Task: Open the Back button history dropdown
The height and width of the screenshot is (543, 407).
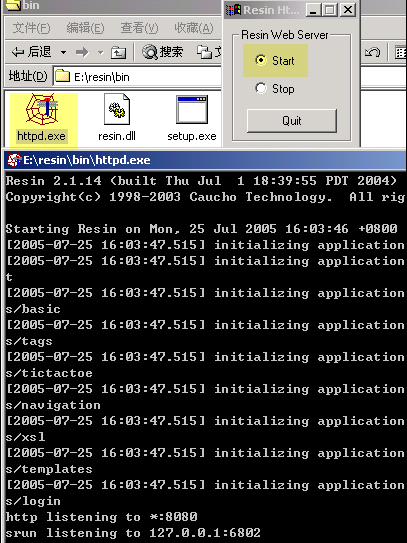Action: [x=63, y=53]
